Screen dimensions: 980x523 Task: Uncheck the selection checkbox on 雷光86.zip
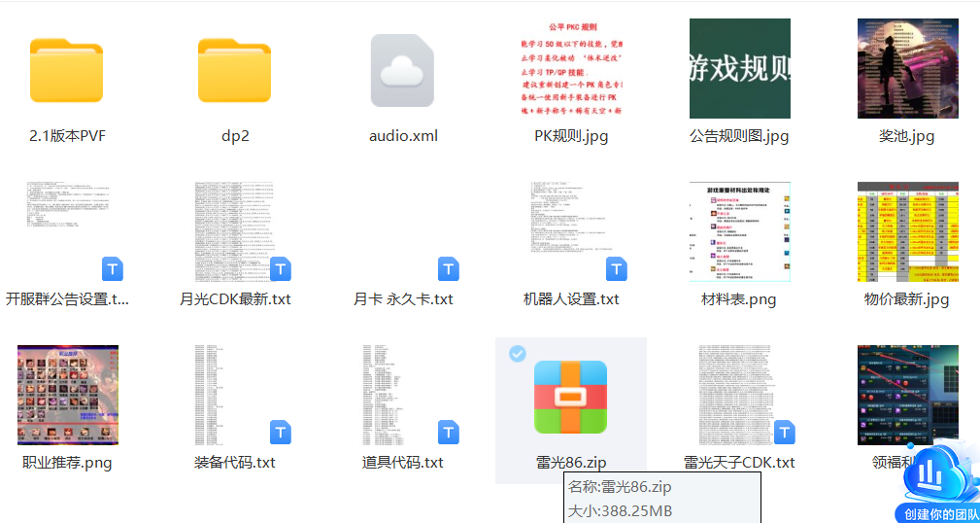click(x=518, y=354)
